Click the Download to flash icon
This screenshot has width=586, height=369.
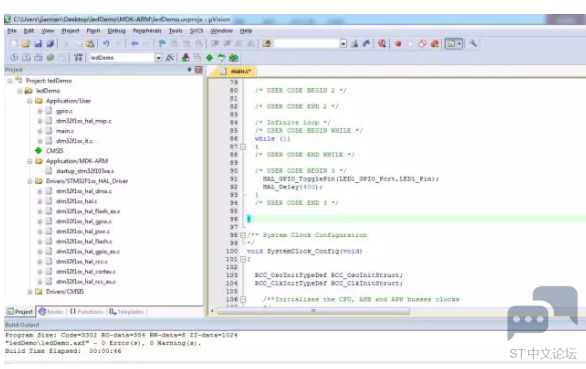pos(78,58)
